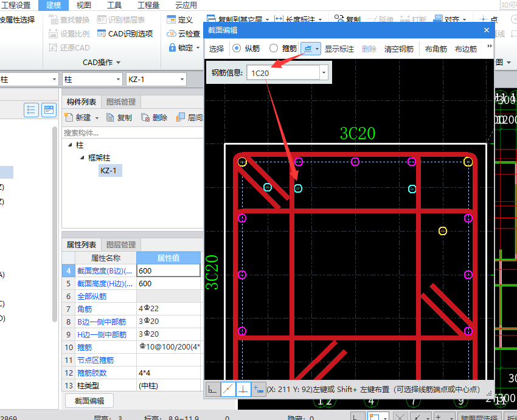The image size is (517, 420).
Task: Click the 长度标注 icon
Action: click(x=279, y=19)
